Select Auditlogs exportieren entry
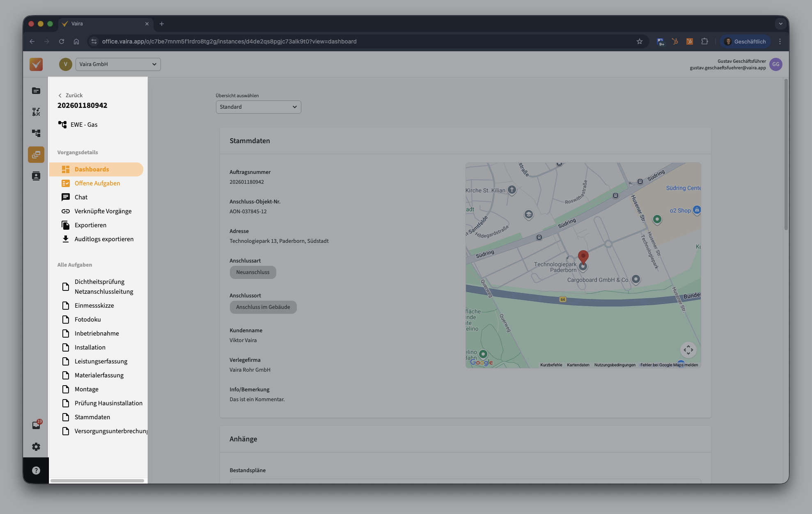 (x=104, y=239)
